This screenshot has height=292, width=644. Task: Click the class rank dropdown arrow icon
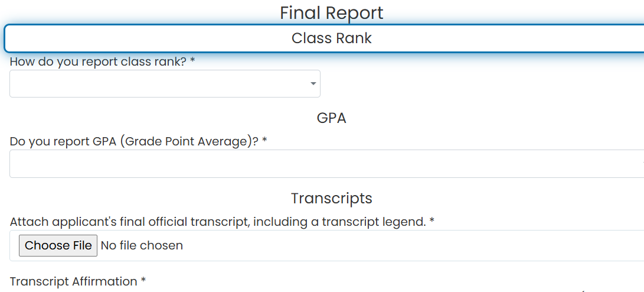point(313,83)
